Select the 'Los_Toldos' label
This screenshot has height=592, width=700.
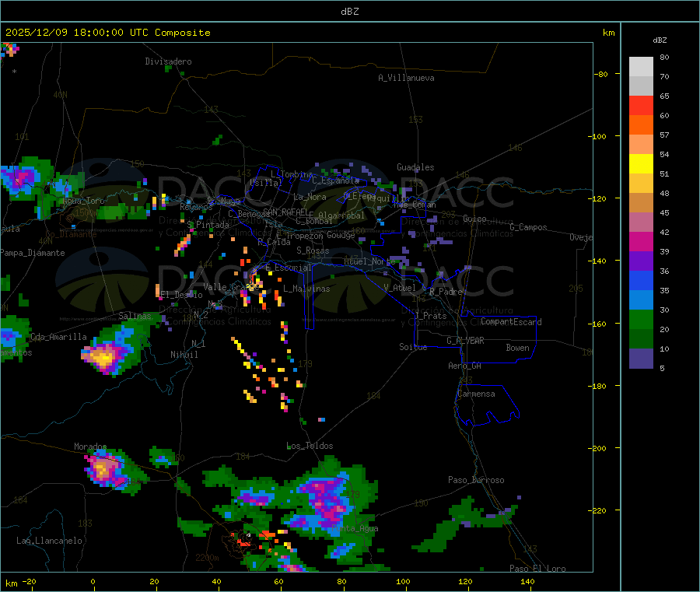[310, 446]
